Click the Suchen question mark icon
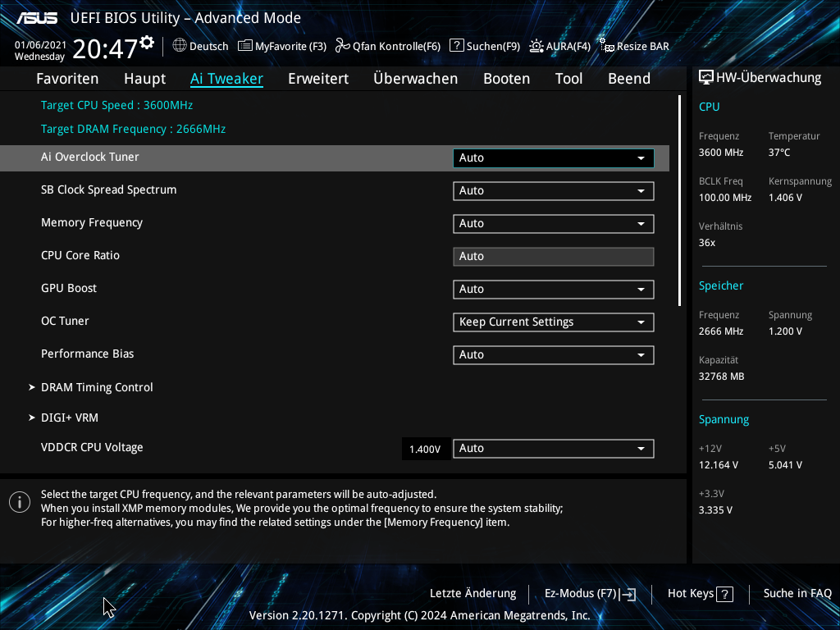 click(456, 46)
